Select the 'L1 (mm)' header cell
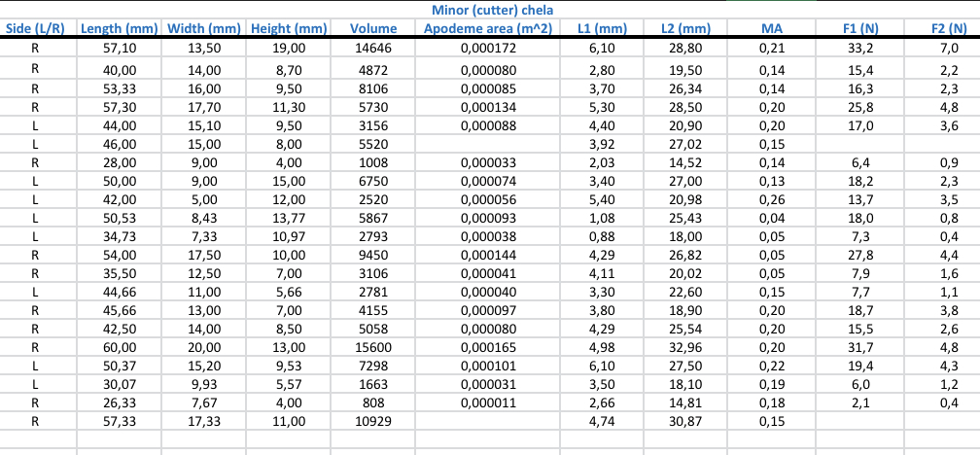980x455 pixels. (602, 28)
